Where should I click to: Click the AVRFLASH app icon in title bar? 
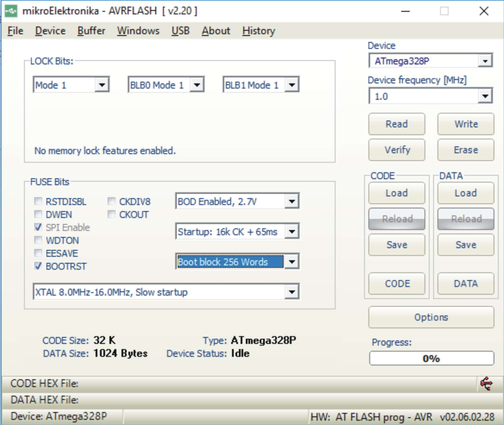11,11
